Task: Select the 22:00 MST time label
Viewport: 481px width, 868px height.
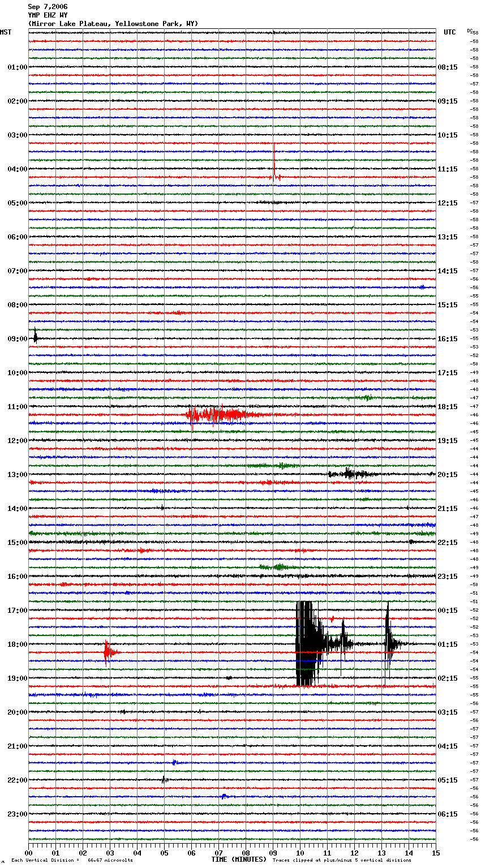Action: point(17,780)
